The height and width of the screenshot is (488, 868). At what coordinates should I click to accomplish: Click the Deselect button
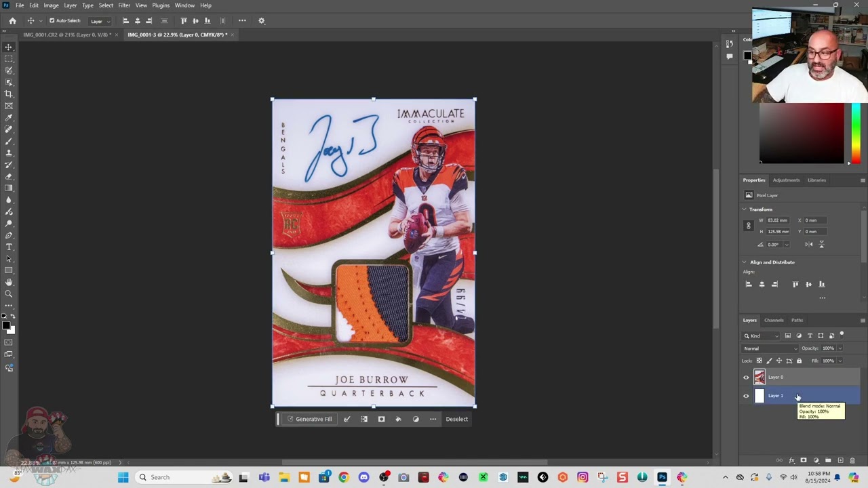point(456,419)
